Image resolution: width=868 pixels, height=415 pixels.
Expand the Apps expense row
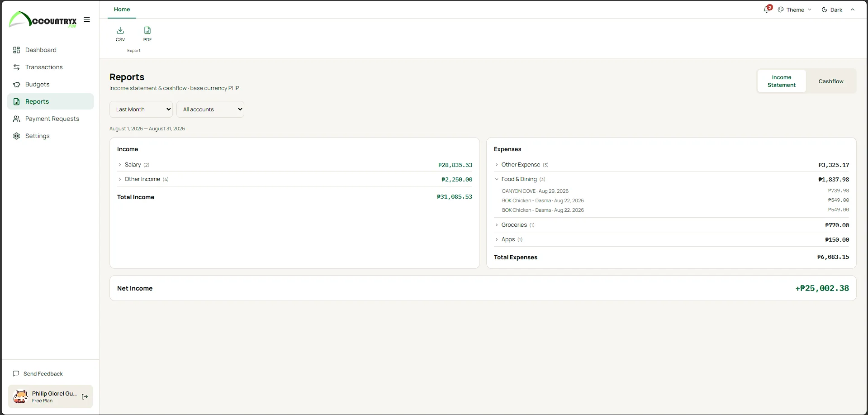pyautogui.click(x=671, y=239)
